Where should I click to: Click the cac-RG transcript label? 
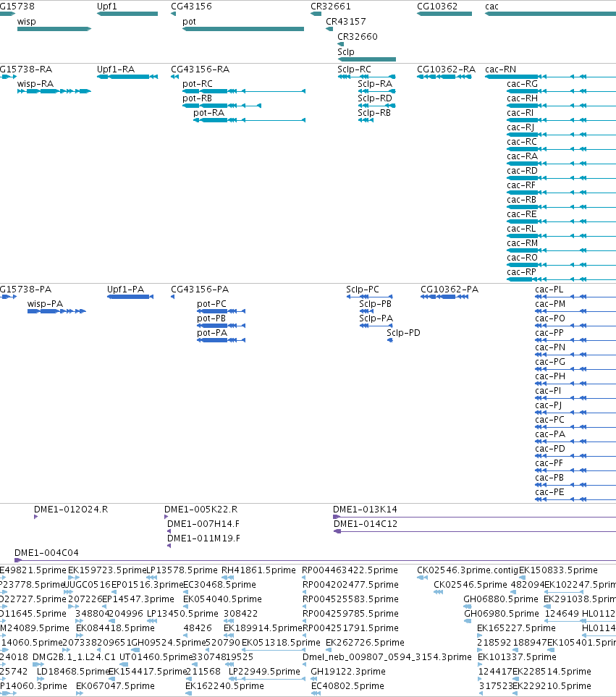tap(522, 83)
